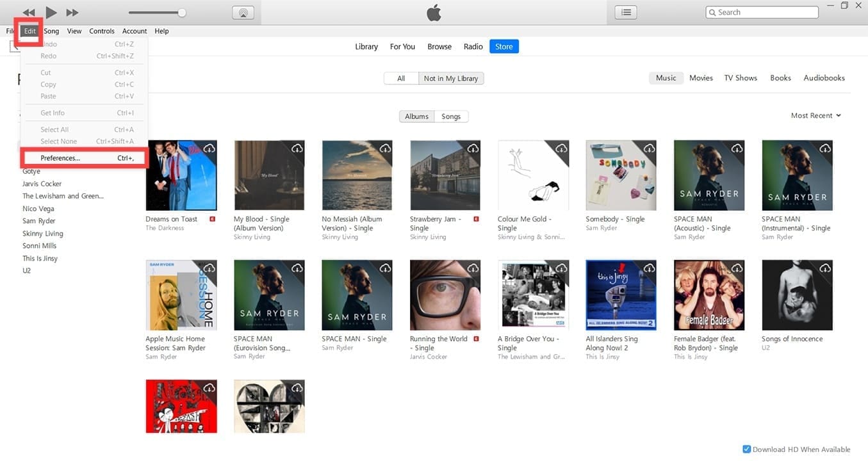The height and width of the screenshot is (461, 868).
Task: Go to the For You tab
Action: [x=402, y=47]
